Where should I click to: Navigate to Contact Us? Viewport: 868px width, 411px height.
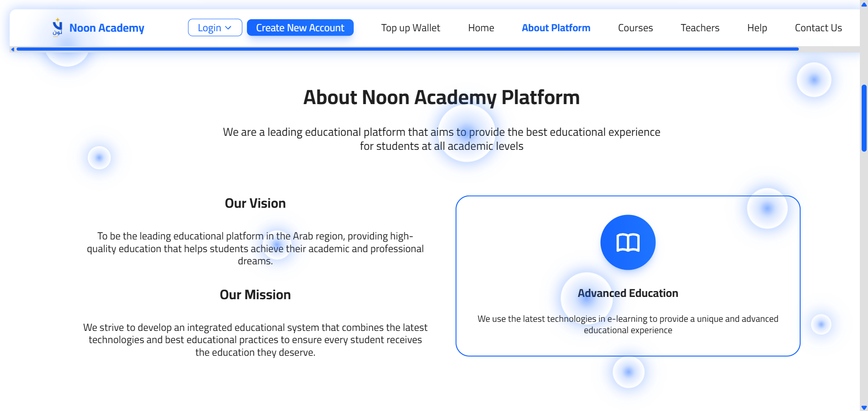click(x=818, y=28)
